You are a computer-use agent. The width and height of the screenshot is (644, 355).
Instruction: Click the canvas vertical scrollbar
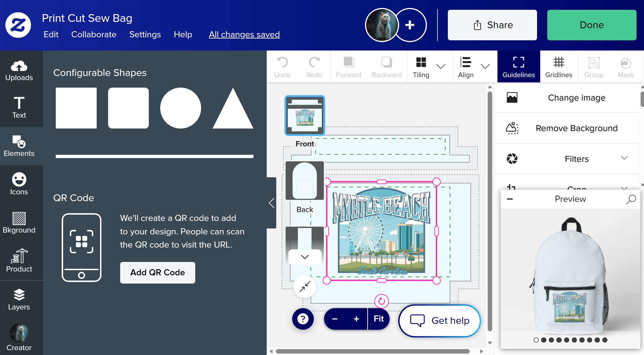click(490, 211)
